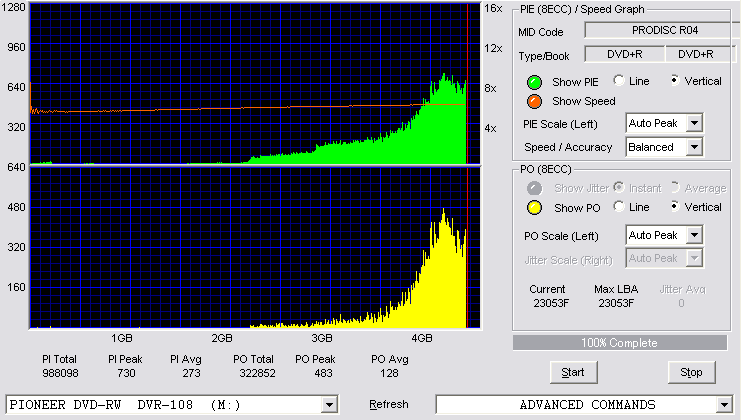Image resolution: width=742 pixels, height=420 pixels.
Task: Click the 100% Complete progress bar
Action: point(619,343)
